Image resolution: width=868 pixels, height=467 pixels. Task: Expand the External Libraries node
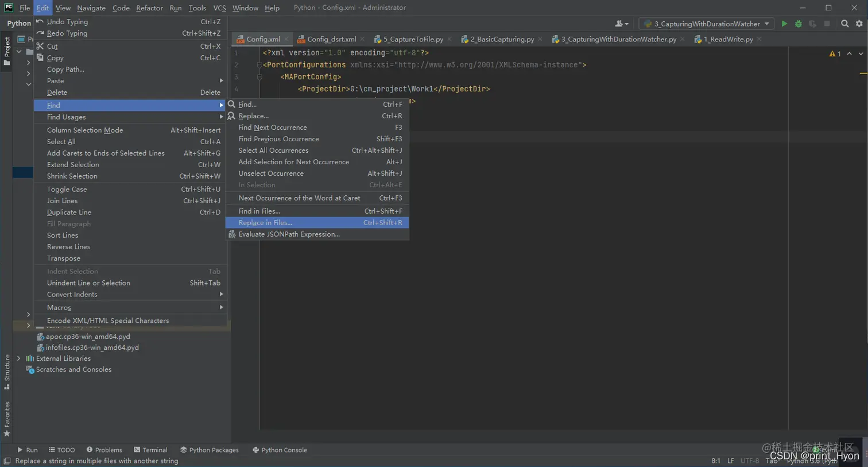19,358
